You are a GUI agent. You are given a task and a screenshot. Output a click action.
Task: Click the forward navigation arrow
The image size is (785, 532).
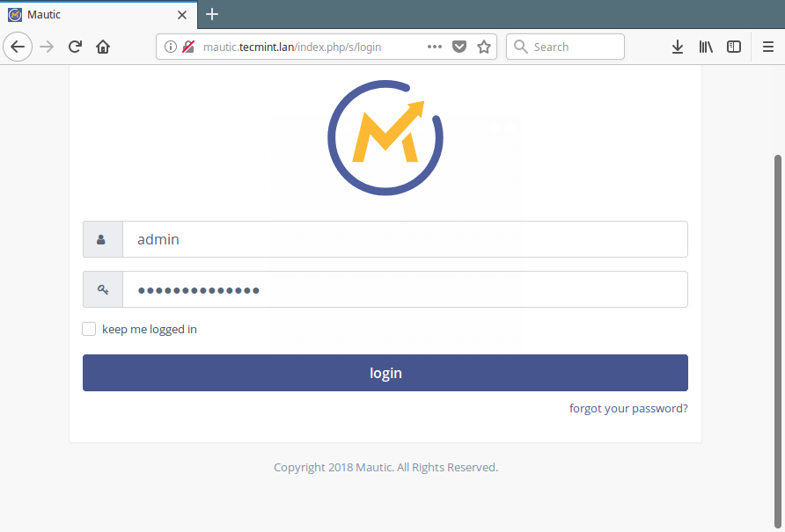pos(47,47)
